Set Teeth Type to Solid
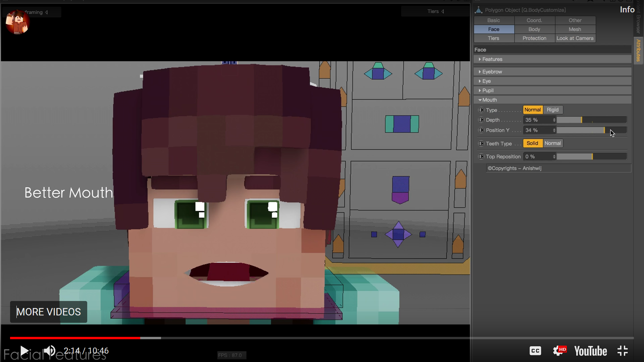644x362 pixels. click(x=533, y=143)
